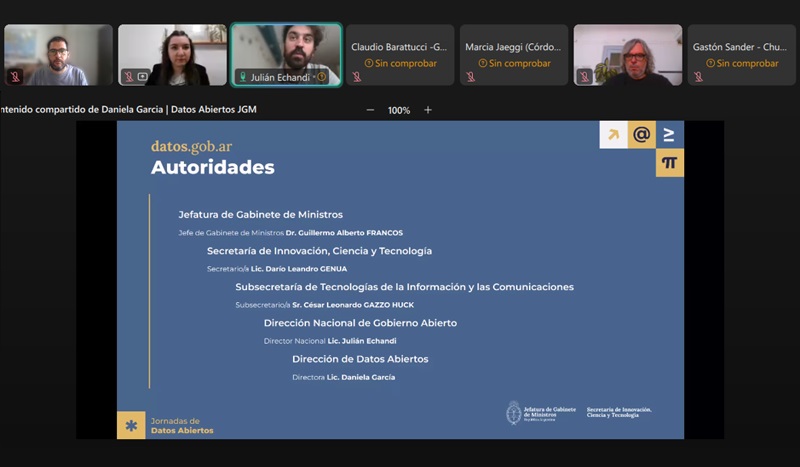Click 'Jefatura de Gabinete de Ministros' heading
Image resolution: width=800 pixels, height=467 pixels.
coord(260,215)
